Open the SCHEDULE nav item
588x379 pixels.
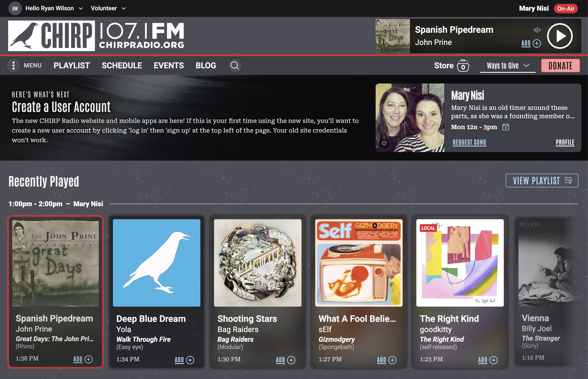pyautogui.click(x=122, y=66)
